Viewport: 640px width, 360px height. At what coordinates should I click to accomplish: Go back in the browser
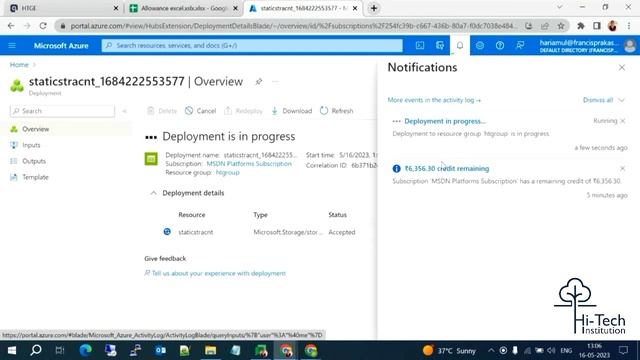(x=11, y=26)
